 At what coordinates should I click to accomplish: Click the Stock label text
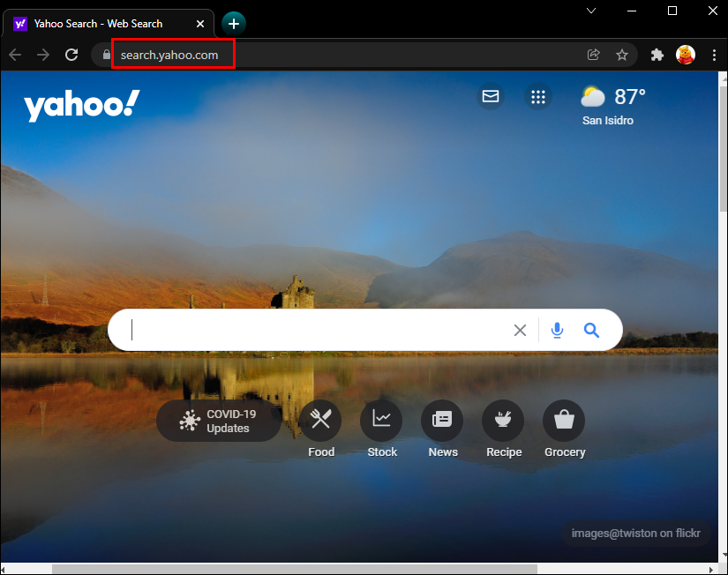point(382,452)
